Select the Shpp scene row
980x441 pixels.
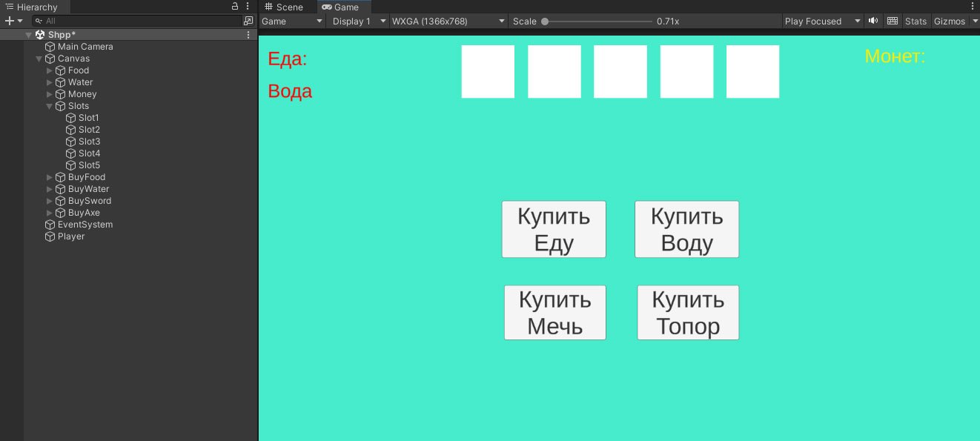(128, 35)
